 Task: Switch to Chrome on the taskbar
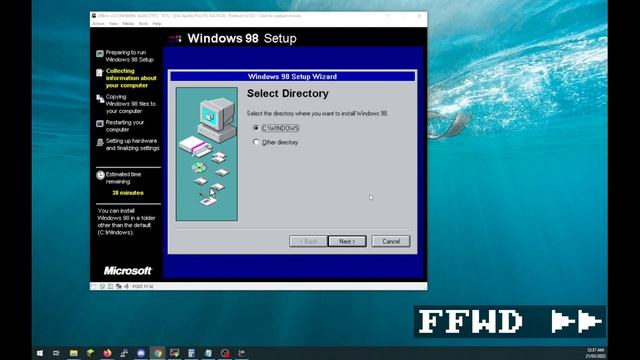(x=158, y=353)
